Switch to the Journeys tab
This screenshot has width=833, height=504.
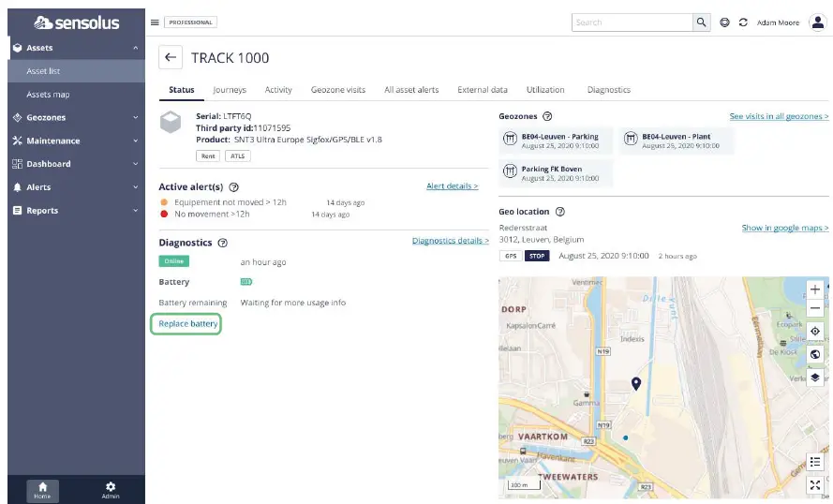point(230,90)
